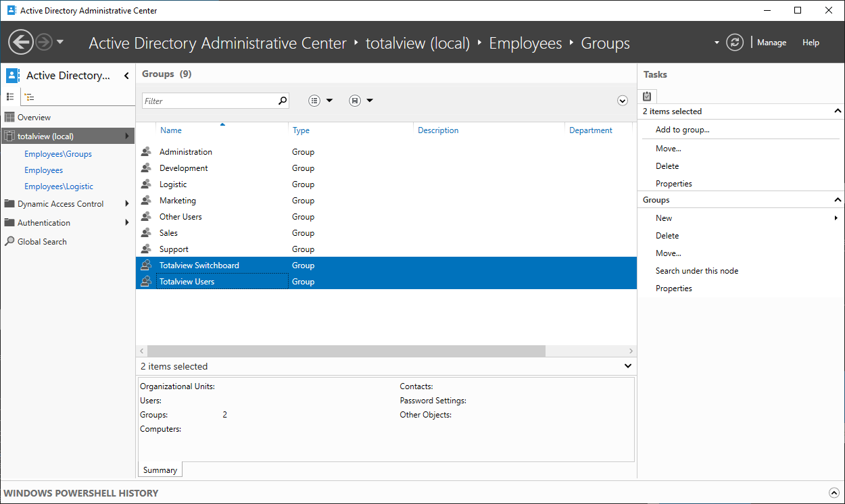The height and width of the screenshot is (504, 845).
Task: Select the Administration group icon
Action: 145,152
